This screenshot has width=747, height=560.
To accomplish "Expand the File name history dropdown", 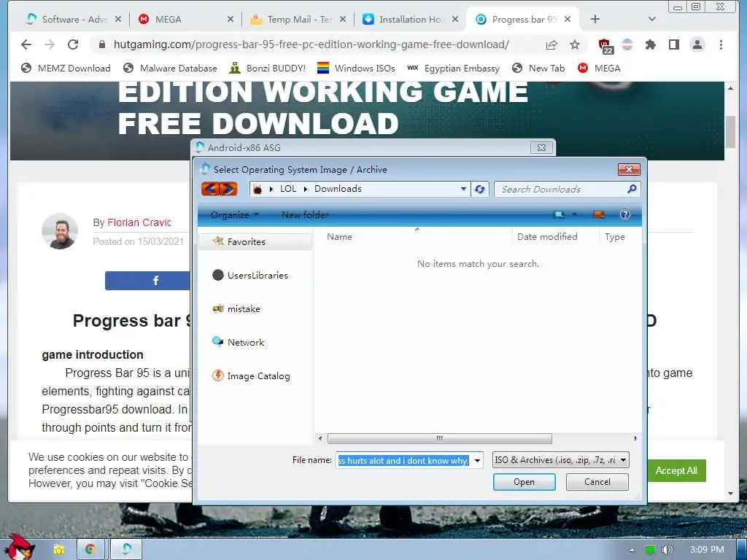I will [x=477, y=461].
